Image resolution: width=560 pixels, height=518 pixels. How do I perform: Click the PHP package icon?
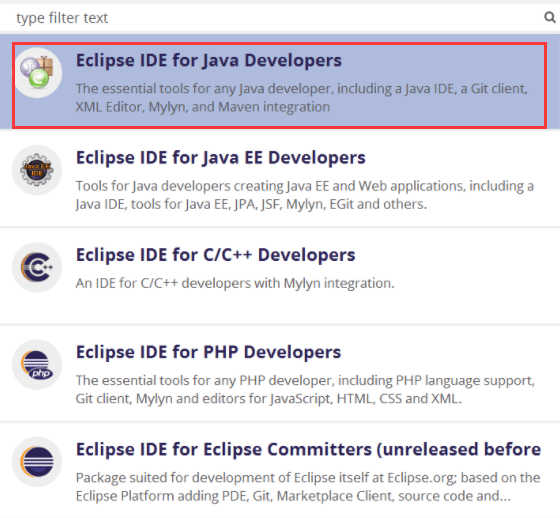37,364
